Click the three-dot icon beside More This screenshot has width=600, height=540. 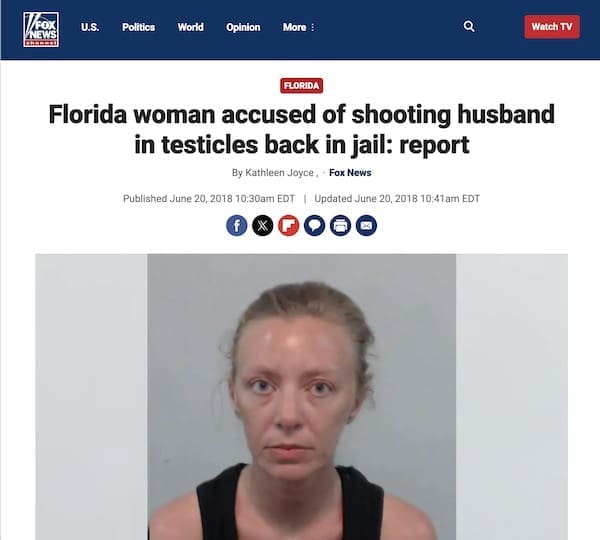(x=313, y=27)
